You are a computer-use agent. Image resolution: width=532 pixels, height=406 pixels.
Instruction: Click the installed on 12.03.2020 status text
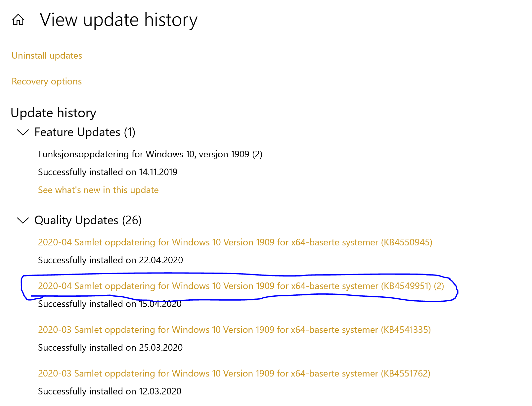click(x=110, y=391)
